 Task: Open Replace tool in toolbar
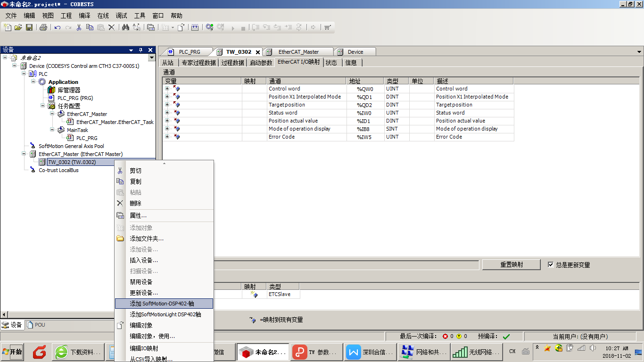[x=137, y=27]
